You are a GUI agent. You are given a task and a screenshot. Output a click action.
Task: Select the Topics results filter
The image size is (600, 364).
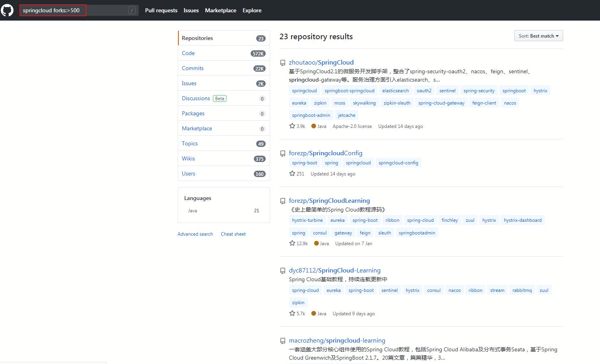(x=224, y=143)
